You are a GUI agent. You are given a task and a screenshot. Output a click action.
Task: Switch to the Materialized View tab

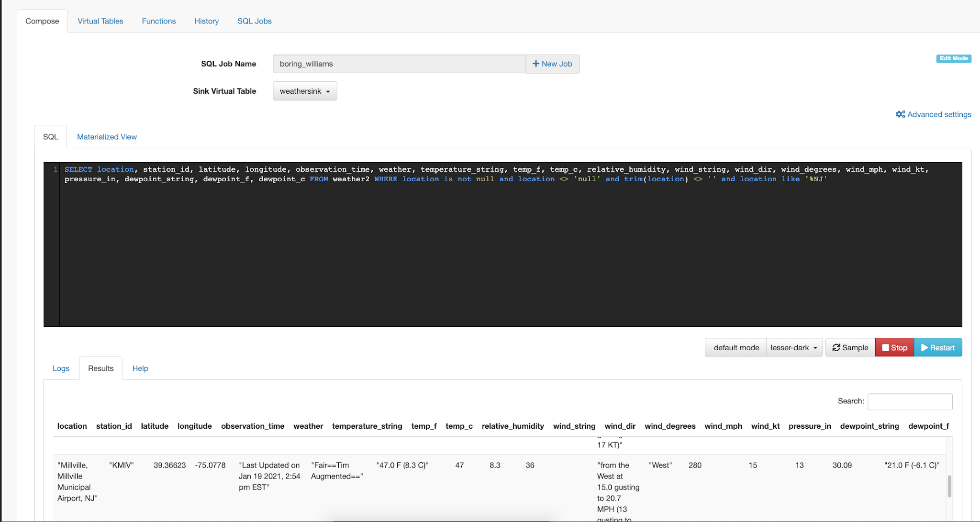[107, 137]
